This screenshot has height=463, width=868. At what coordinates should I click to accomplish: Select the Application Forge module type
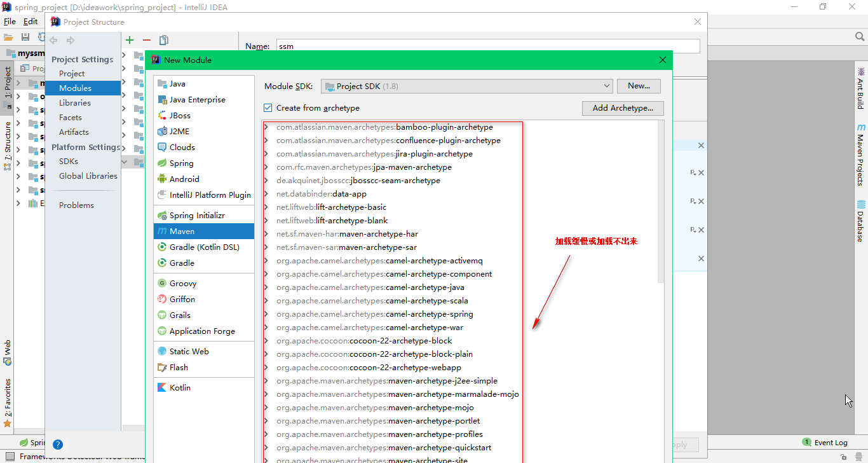pyautogui.click(x=203, y=331)
